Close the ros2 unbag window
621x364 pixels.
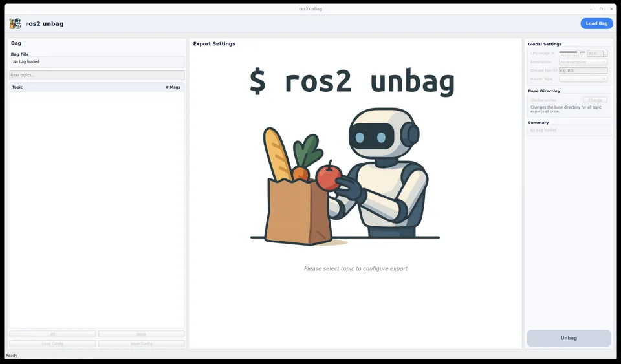pyautogui.click(x=611, y=9)
